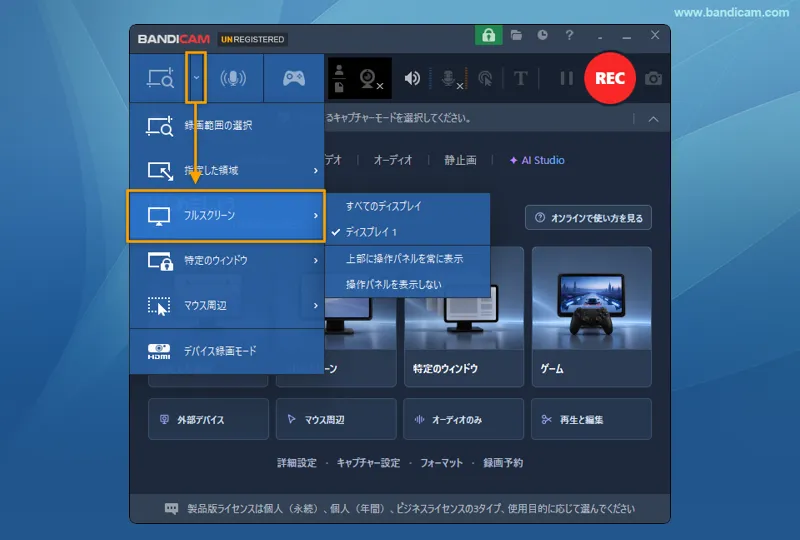The height and width of the screenshot is (540, 800).
Task: Toggle the text overlay T icon
Action: coord(520,79)
